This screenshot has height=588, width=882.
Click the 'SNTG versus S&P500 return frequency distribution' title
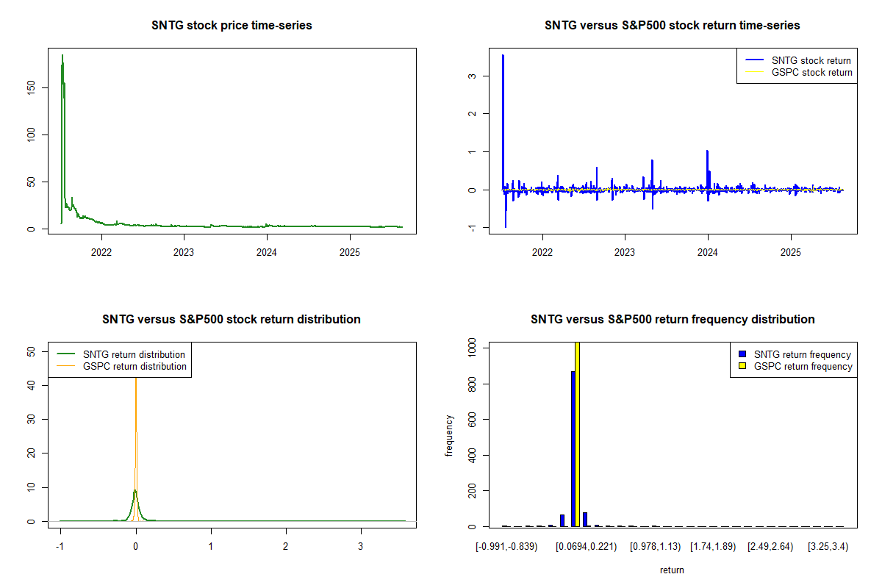[x=672, y=320]
